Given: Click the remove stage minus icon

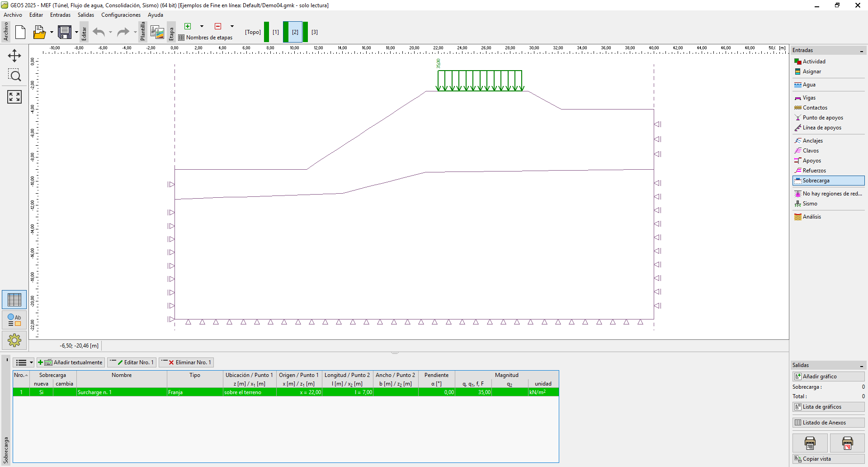Looking at the screenshot, I should click(218, 26).
